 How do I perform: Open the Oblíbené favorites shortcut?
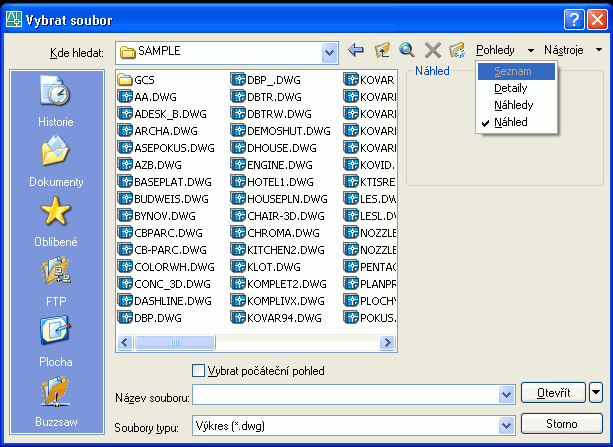pos(55,219)
